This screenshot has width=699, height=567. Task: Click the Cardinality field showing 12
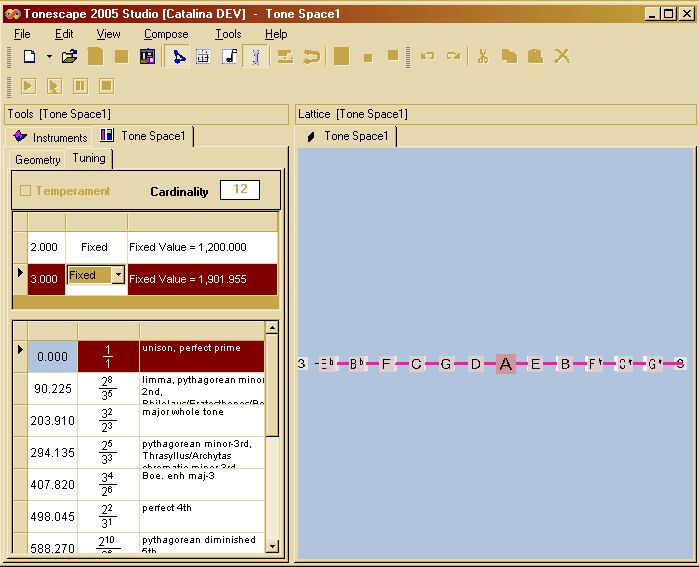(x=240, y=189)
